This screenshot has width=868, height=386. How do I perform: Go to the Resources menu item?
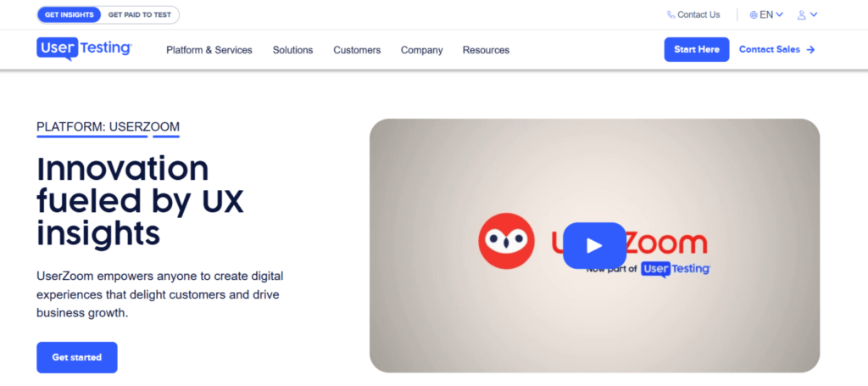[486, 50]
